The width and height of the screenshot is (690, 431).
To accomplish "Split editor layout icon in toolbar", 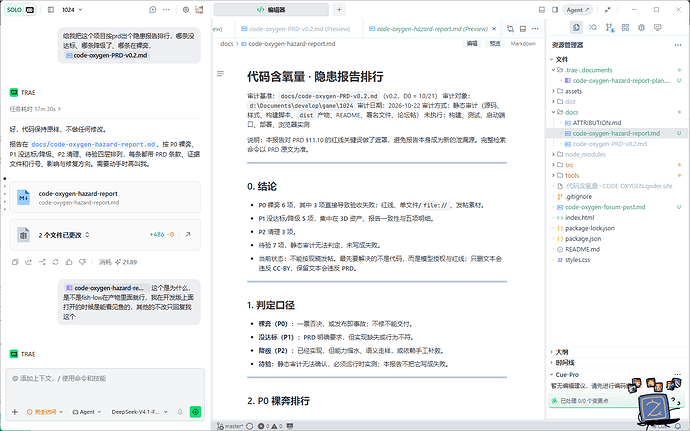I will click(x=523, y=29).
